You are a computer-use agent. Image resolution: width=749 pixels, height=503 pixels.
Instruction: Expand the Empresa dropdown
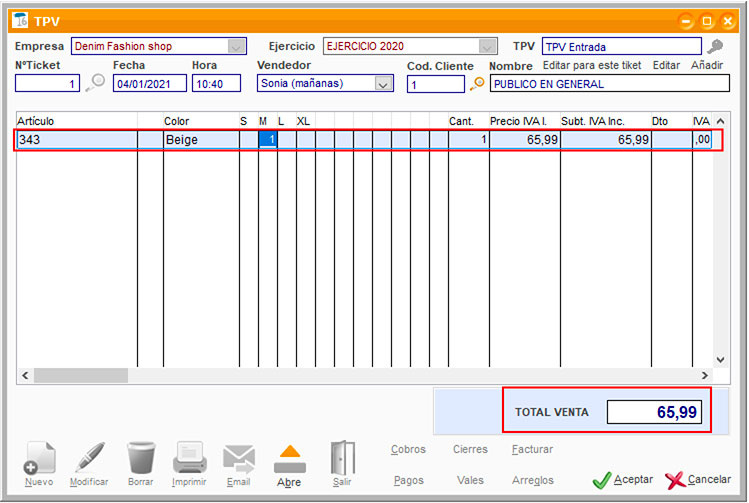pyautogui.click(x=236, y=46)
